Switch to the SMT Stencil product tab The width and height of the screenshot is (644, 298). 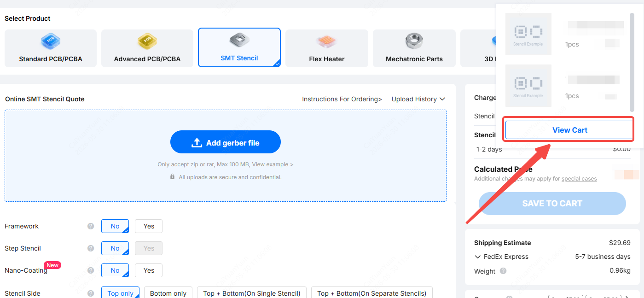tap(239, 47)
